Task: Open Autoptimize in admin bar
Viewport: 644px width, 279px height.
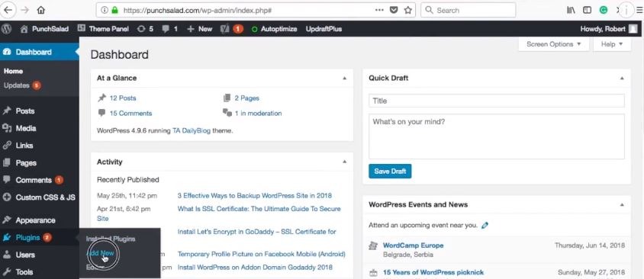Action: point(274,29)
